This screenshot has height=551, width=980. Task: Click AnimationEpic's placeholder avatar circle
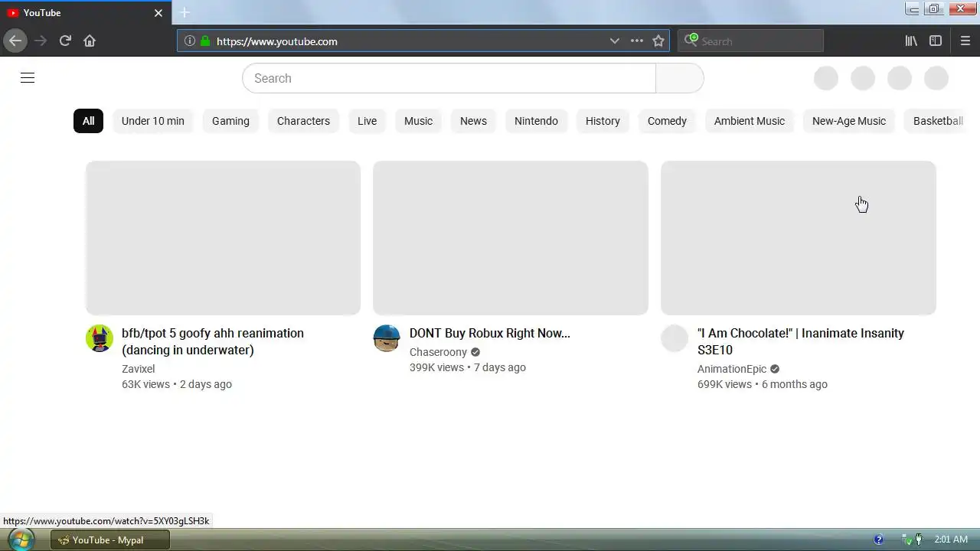(x=675, y=338)
